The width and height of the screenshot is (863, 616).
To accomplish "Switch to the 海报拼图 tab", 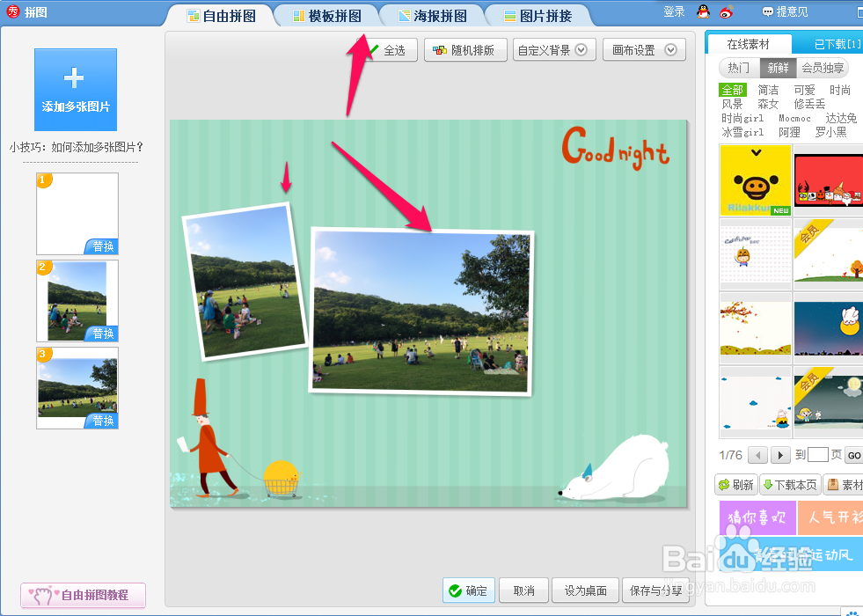I will tap(433, 16).
